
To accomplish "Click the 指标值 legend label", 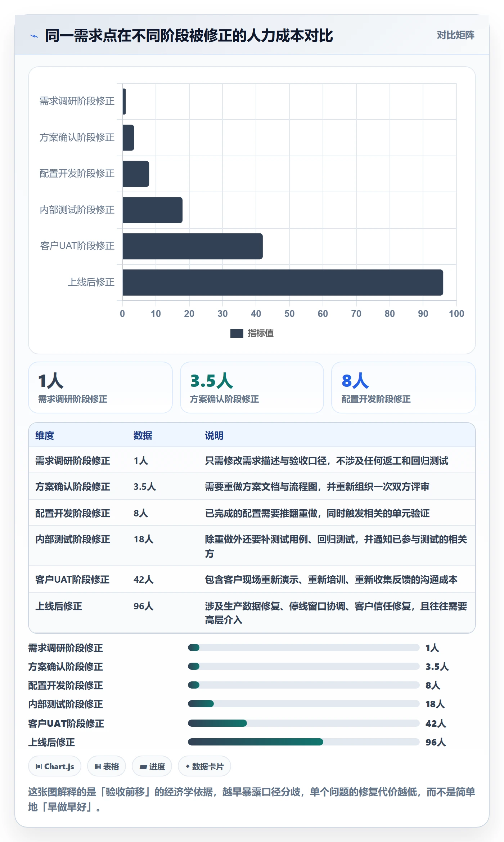I will [x=260, y=333].
